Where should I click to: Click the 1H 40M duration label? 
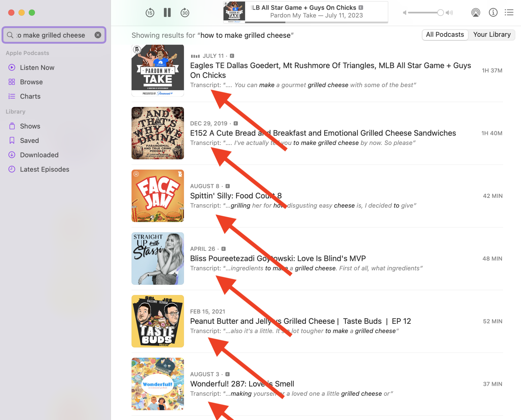(492, 133)
